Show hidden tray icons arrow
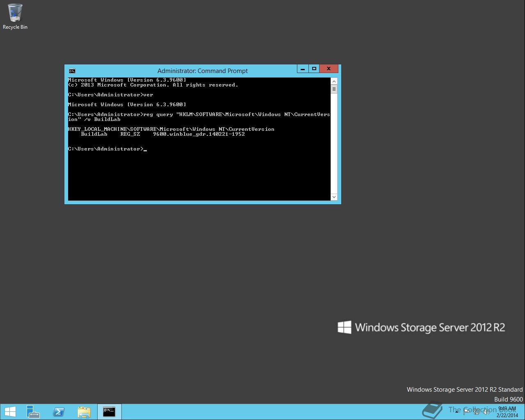The width and height of the screenshot is (525, 420). [x=457, y=412]
